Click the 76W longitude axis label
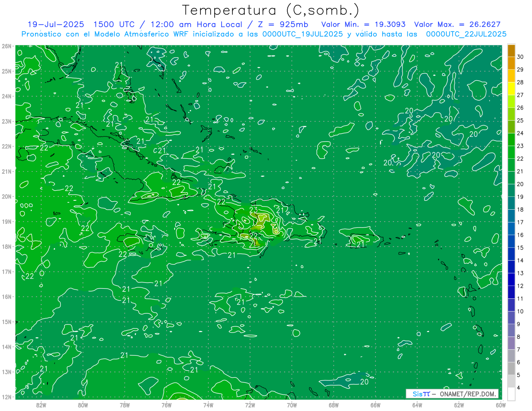Screen dimensions: 532x411 tap(167, 404)
